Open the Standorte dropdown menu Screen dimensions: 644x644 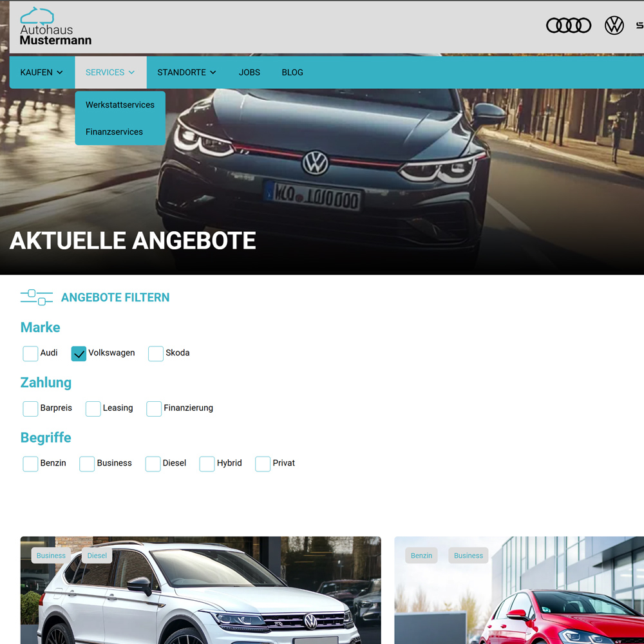[186, 72]
